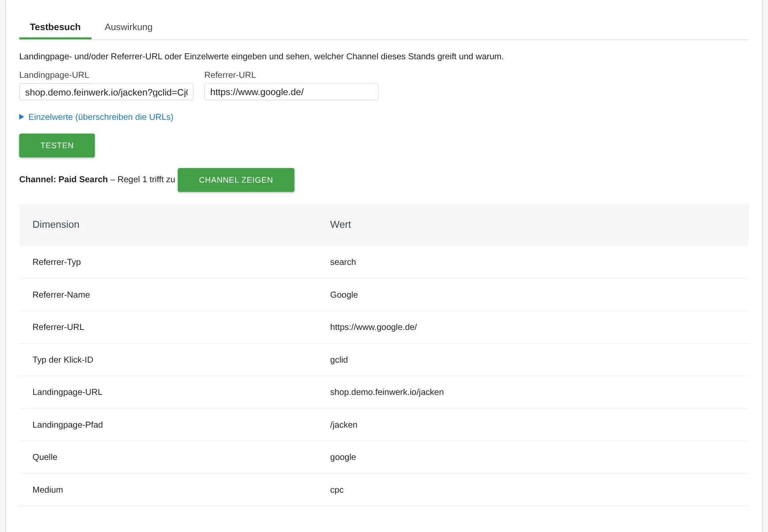Open the Auswirkung tab
The image size is (768, 532).
coord(129,27)
